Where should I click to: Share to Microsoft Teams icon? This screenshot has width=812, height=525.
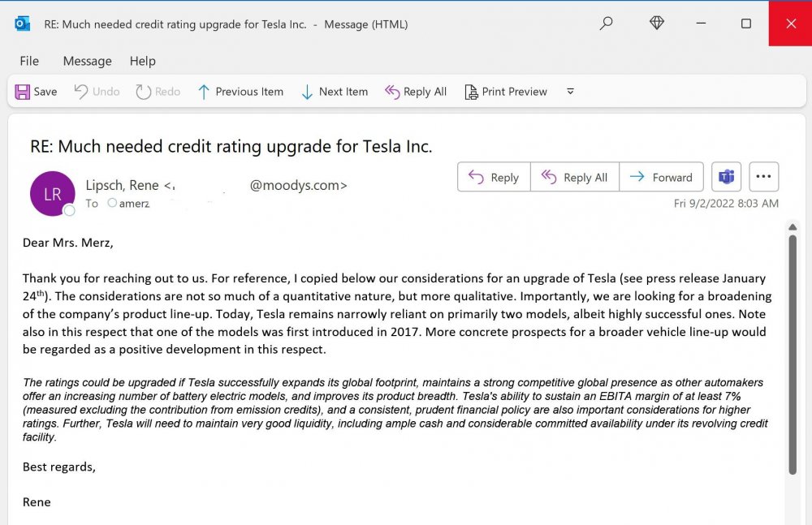[726, 177]
